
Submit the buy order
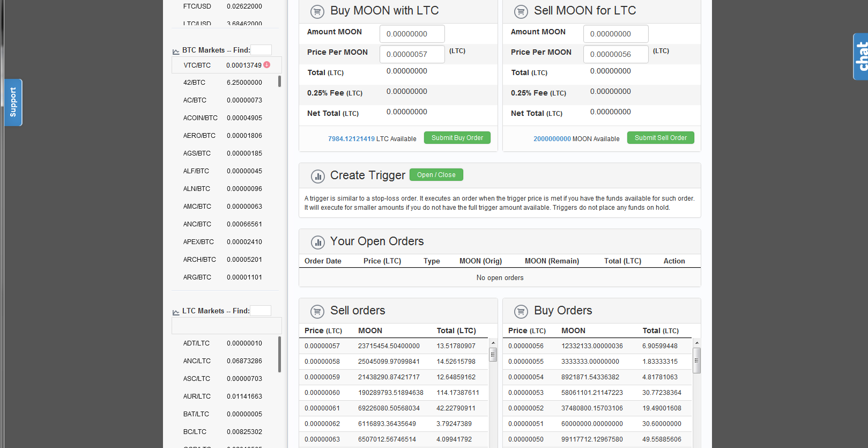tap(457, 138)
